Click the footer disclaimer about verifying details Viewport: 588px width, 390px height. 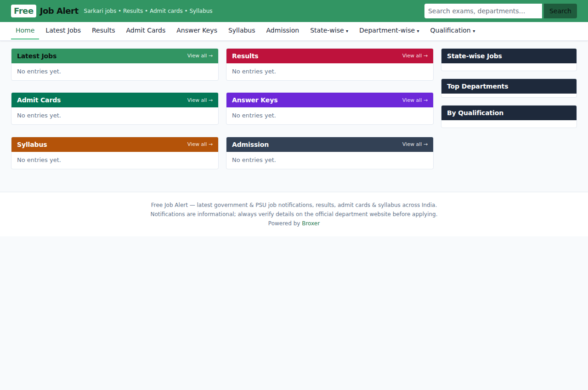(294, 214)
